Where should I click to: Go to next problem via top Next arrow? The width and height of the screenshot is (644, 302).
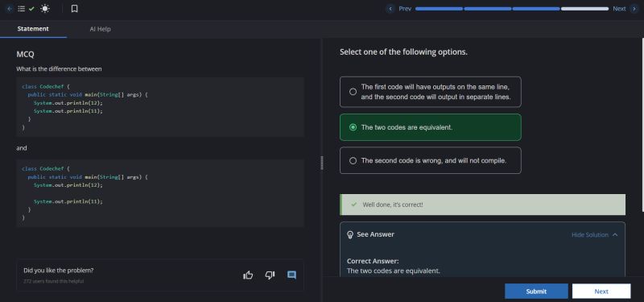(x=634, y=9)
